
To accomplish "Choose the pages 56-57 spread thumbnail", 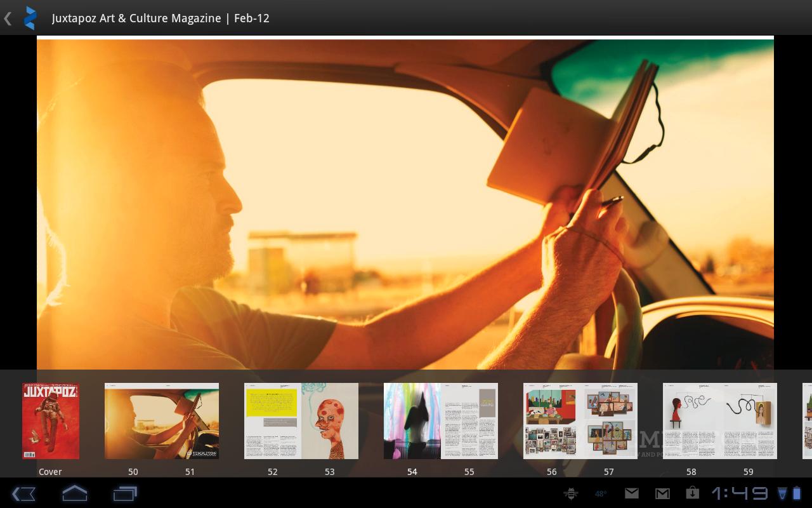I will [580, 421].
